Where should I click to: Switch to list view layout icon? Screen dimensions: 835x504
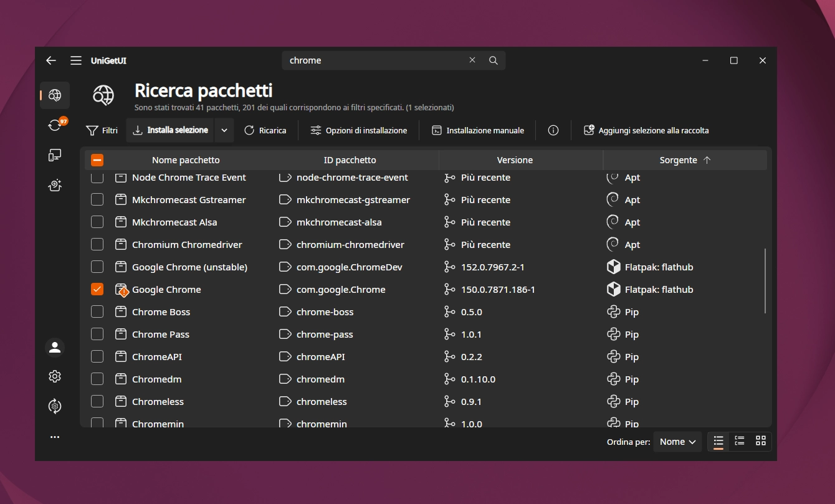[x=718, y=441]
